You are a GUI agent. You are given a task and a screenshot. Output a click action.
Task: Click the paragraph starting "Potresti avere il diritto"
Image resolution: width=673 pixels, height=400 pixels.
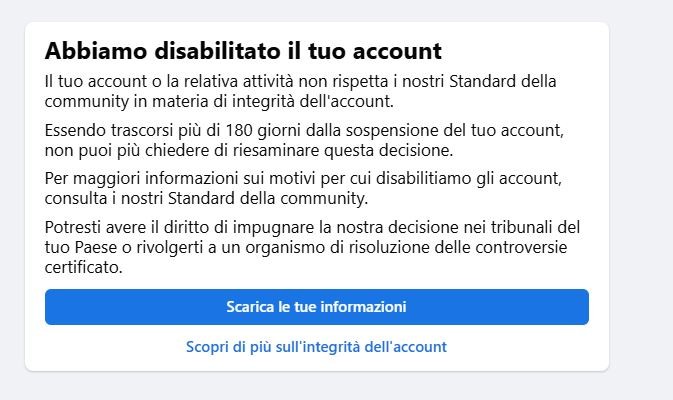pyautogui.click(x=312, y=247)
